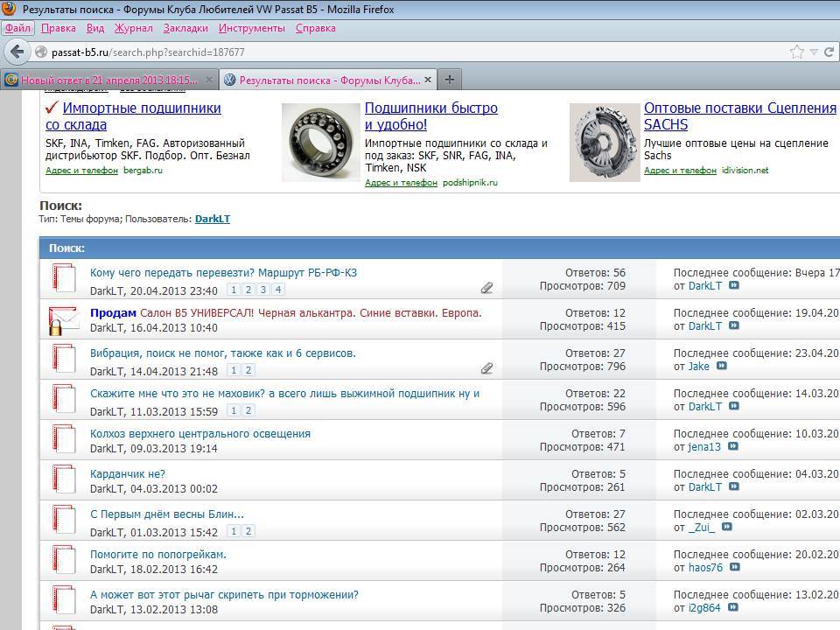Open jena13's profile link in last message column
The width and height of the screenshot is (840, 630).
tap(704, 447)
